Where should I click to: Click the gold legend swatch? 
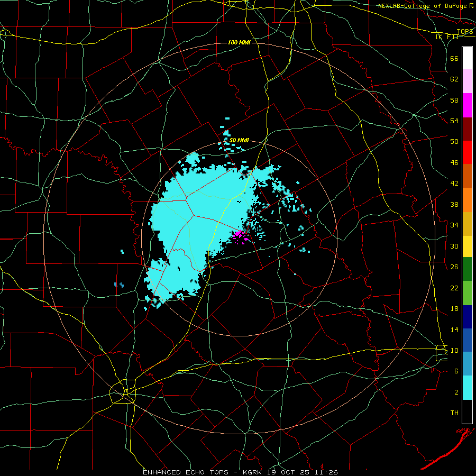[467, 224]
